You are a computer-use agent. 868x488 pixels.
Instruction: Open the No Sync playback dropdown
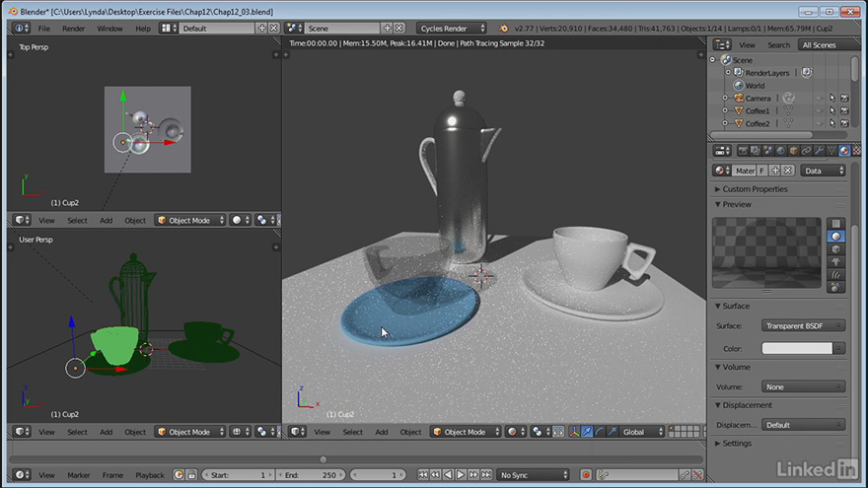tap(533, 475)
